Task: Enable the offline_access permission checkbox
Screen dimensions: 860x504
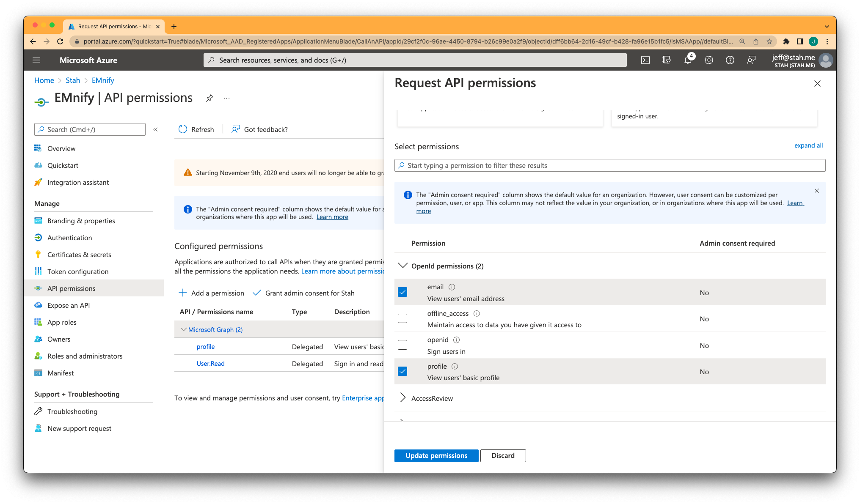Action: (x=402, y=319)
